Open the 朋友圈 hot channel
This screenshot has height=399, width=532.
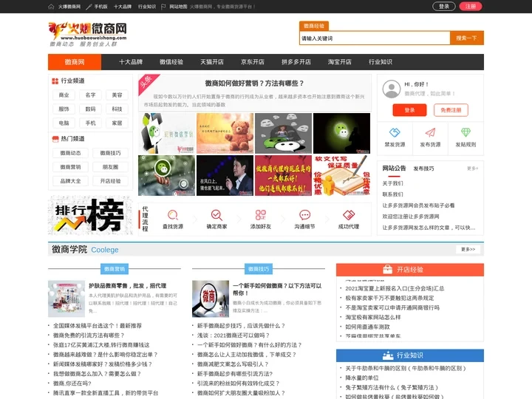click(x=110, y=167)
